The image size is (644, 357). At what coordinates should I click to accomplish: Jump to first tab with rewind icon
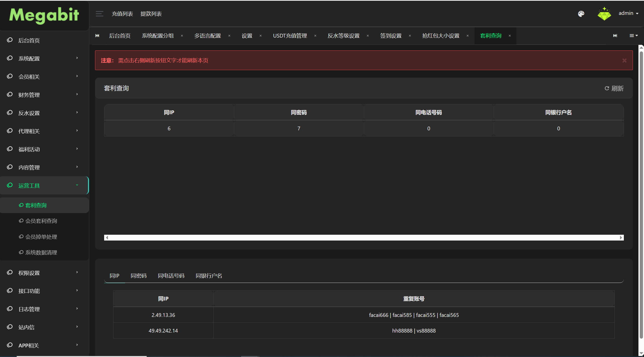pyautogui.click(x=97, y=36)
